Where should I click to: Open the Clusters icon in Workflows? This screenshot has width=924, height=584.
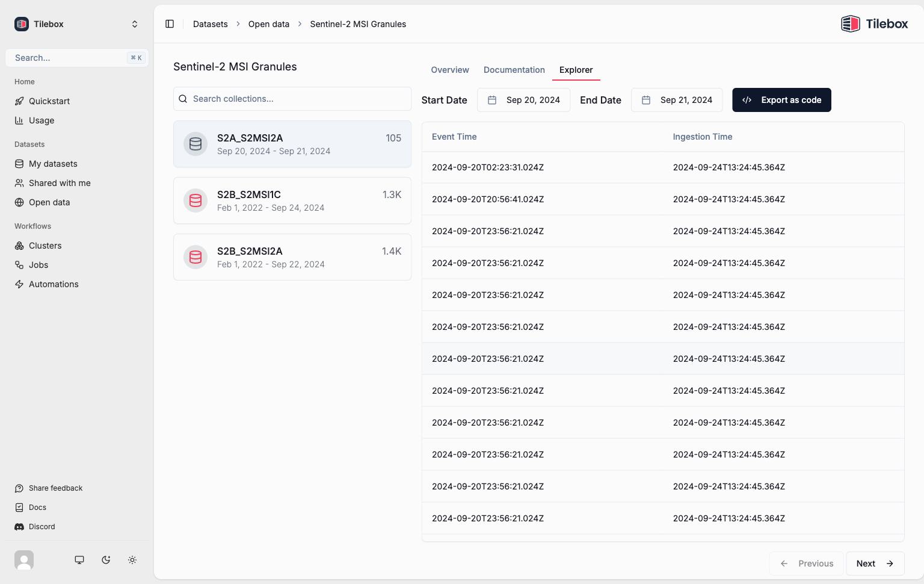coord(19,246)
